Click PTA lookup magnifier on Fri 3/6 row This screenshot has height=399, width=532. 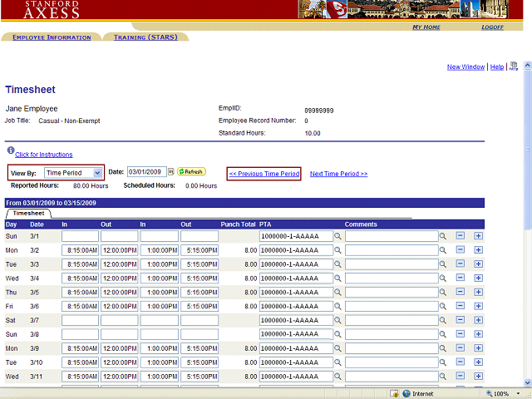tap(338, 307)
